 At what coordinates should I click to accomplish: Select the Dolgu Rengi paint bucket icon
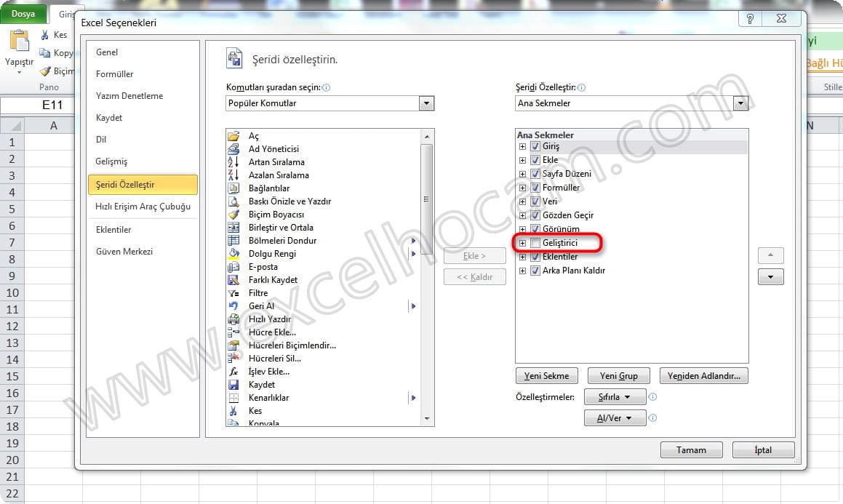tap(233, 254)
